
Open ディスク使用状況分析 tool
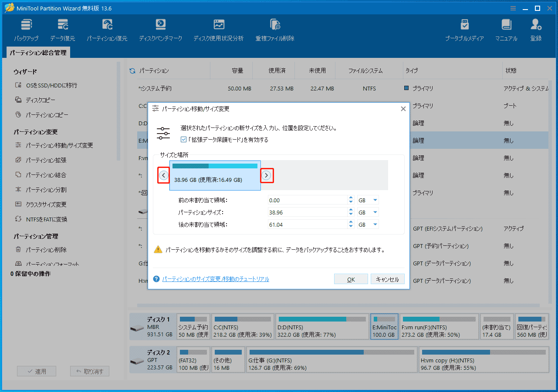pyautogui.click(x=219, y=30)
